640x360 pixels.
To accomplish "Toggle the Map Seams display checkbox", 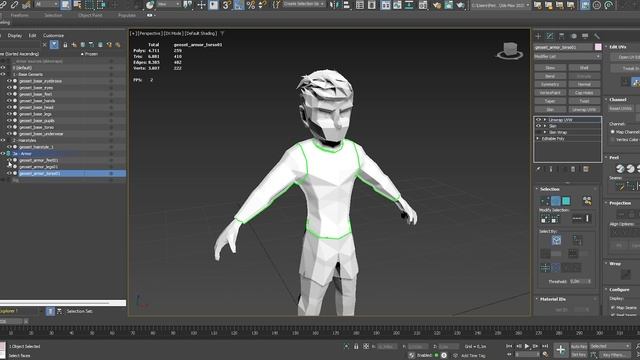I will coord(613,307).
